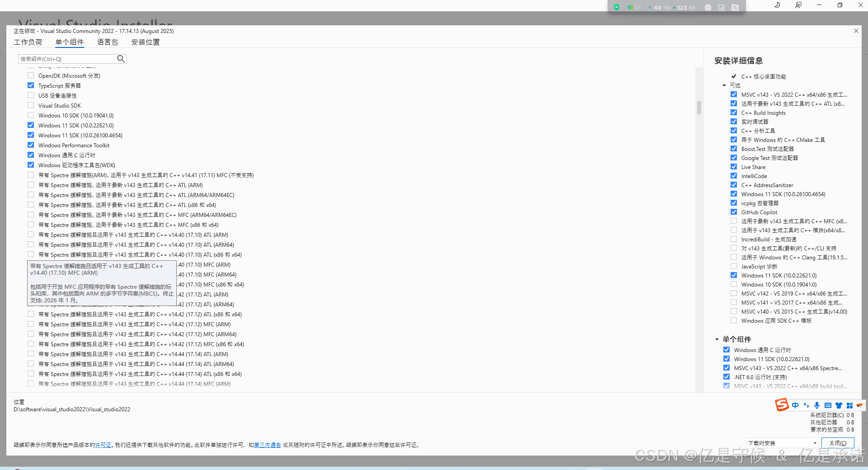Image resolution: width=868 pixels, height=470 pixels.
Task: Uncheck IntelliCode in install details
Action: (x=734, y=176)
